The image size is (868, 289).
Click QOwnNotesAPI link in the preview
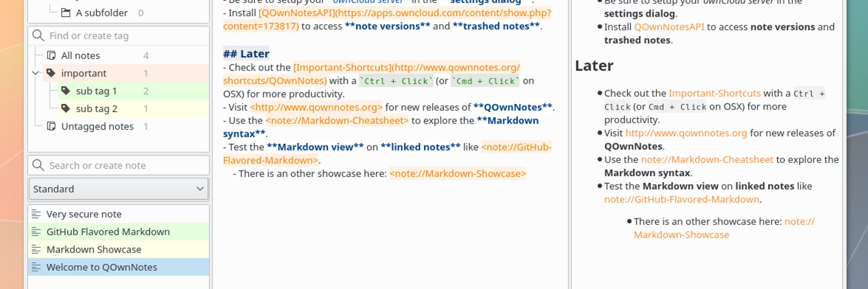[669, 27]
